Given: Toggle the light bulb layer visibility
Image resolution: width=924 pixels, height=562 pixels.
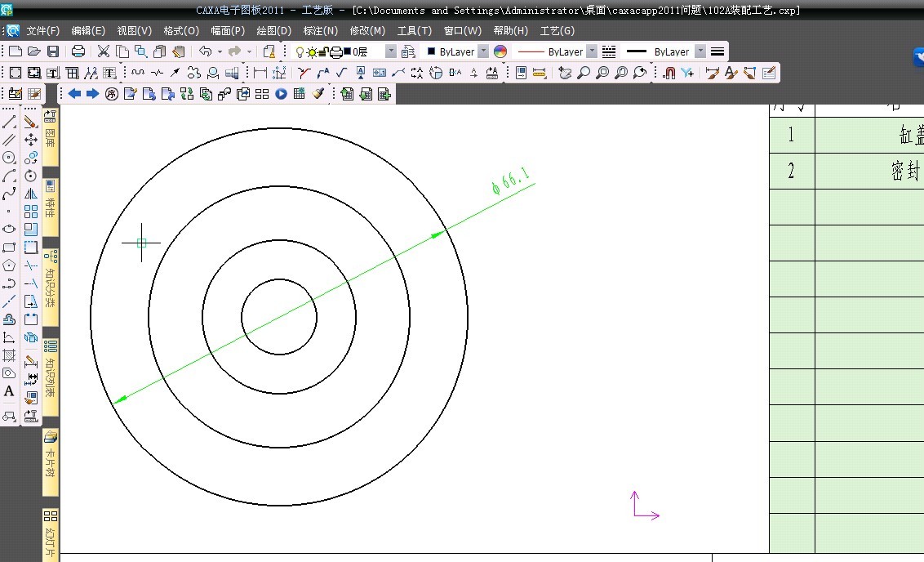Looking at the screenshot, I should point(300,51).
